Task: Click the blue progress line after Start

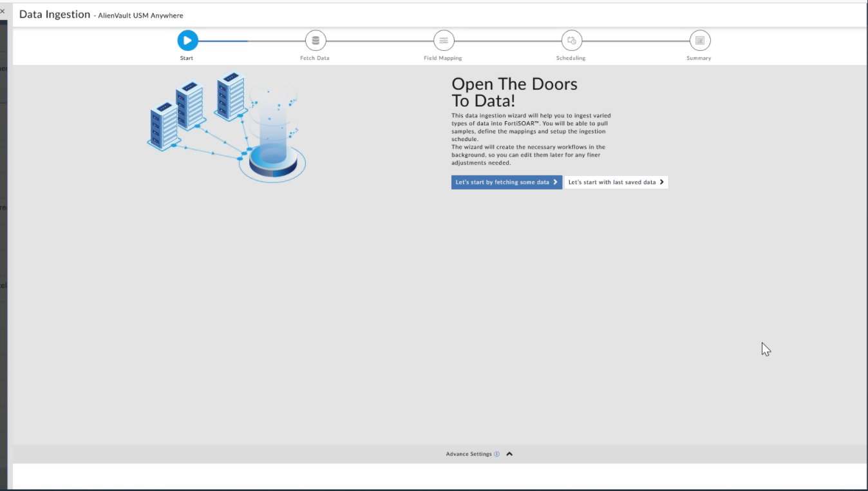Action: point(223,41)
